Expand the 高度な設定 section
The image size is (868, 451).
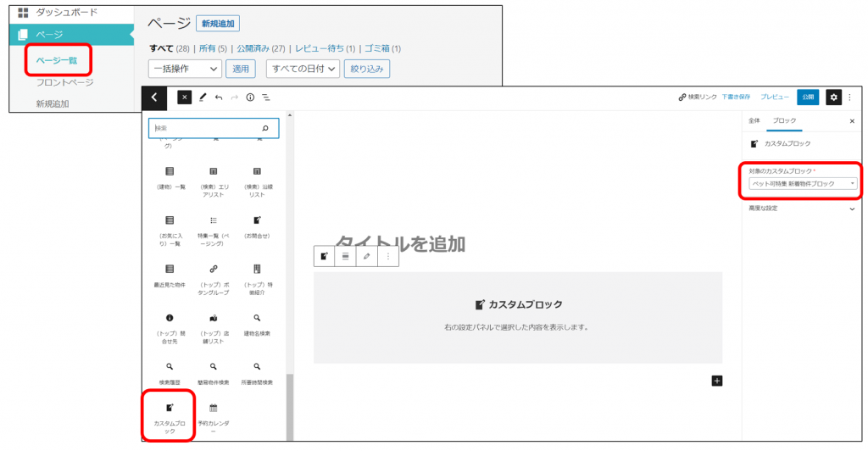click(x=802, y=209)
